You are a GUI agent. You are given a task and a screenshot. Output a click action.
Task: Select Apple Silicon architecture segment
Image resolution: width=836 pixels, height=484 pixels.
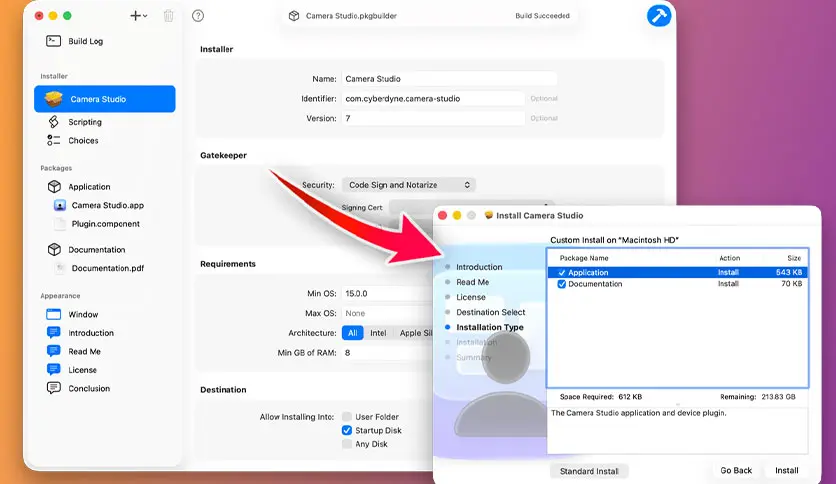[415, 333]
